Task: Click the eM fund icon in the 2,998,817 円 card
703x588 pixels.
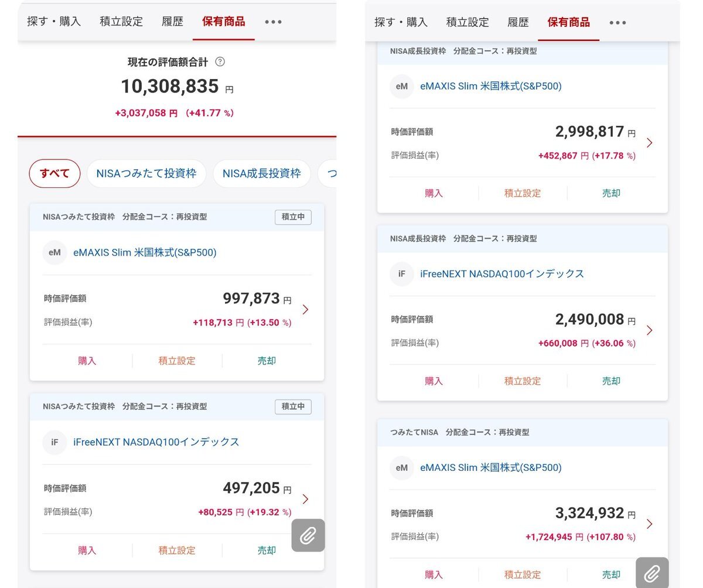Action: pos(402,86)
